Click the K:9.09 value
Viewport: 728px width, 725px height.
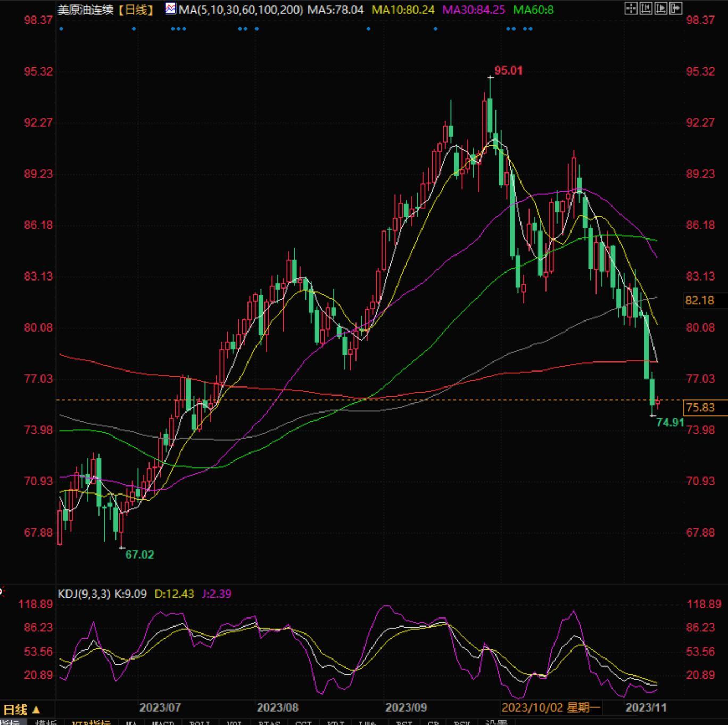pyautogui.click(x=131, y=594)
